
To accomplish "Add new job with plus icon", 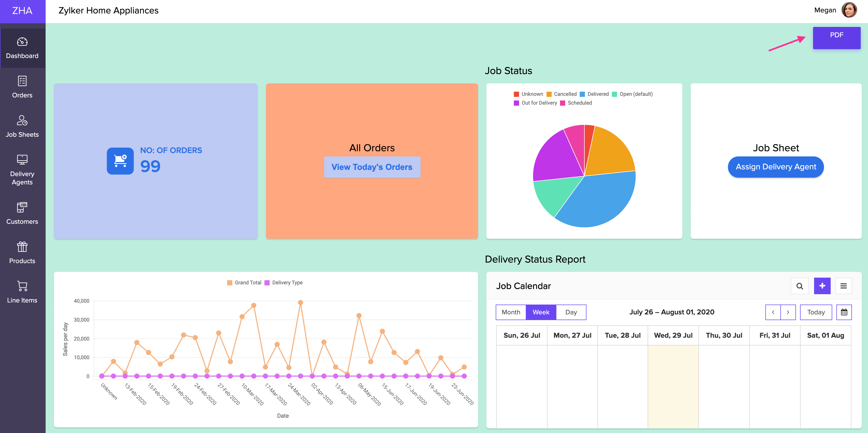I will pyautogui.click(x=822, y=286).
